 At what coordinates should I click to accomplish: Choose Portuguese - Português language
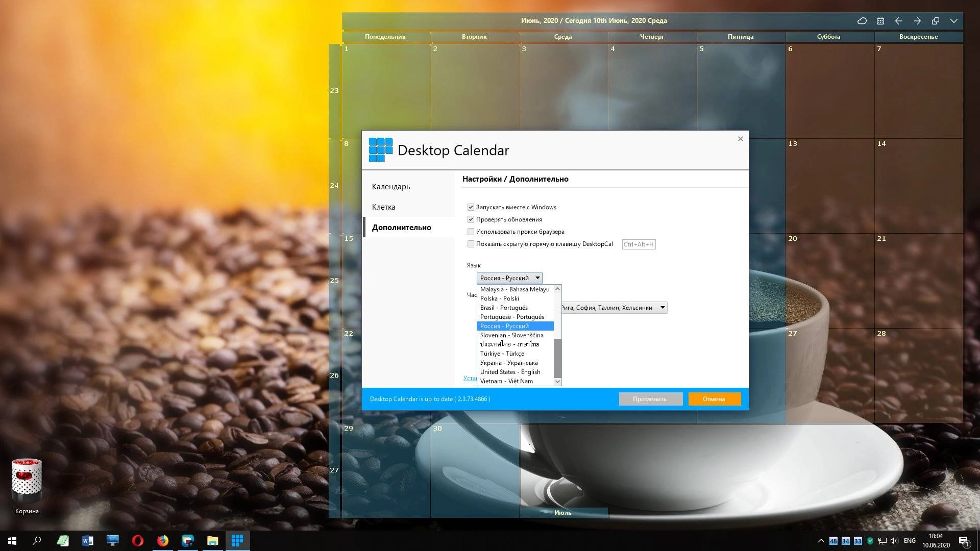click(515, 317)
